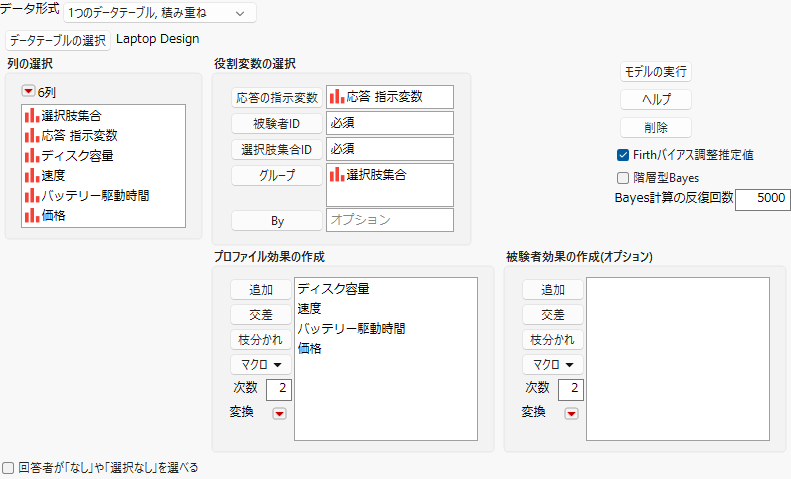Click 追加 in プロファイル効果の作成
791x479 pixels.
click(261, 290)
